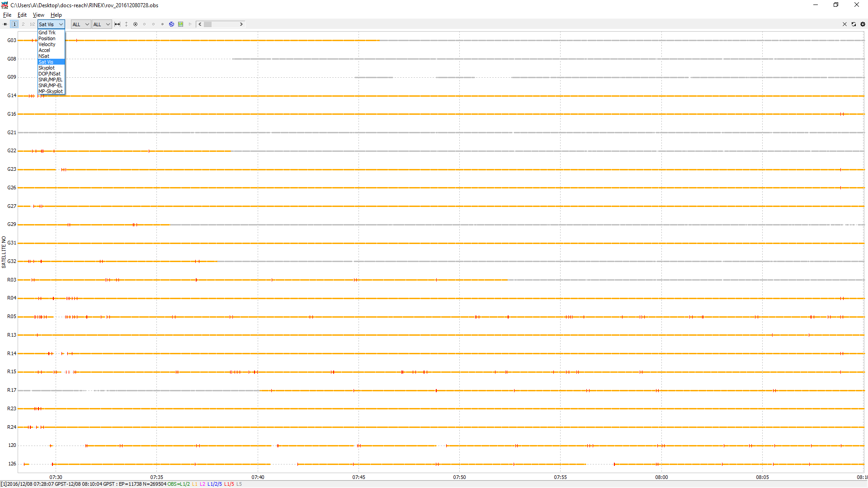Restore down the RTKPLOT window

836,5
